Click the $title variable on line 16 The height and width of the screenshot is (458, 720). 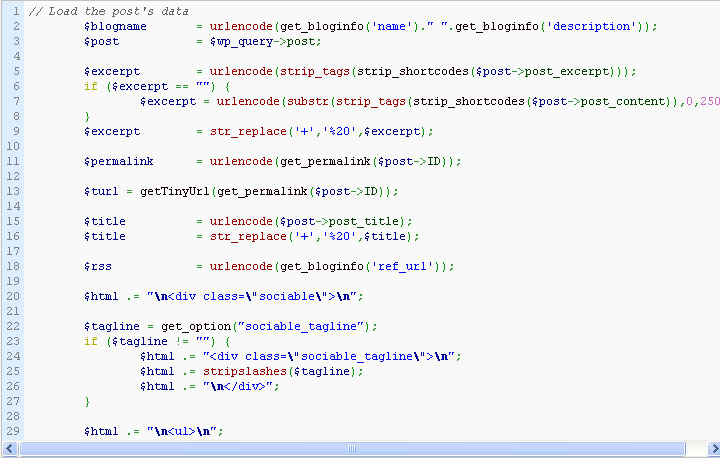(x=105, y=237)
